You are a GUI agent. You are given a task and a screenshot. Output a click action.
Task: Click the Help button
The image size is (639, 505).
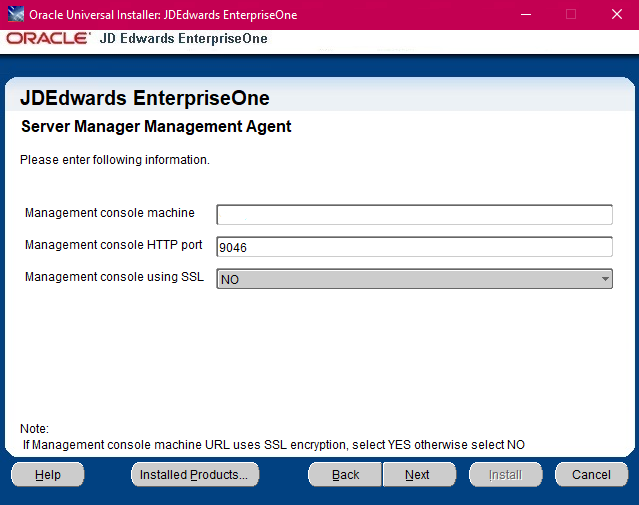pyautogui.click(x=48, y=474)
